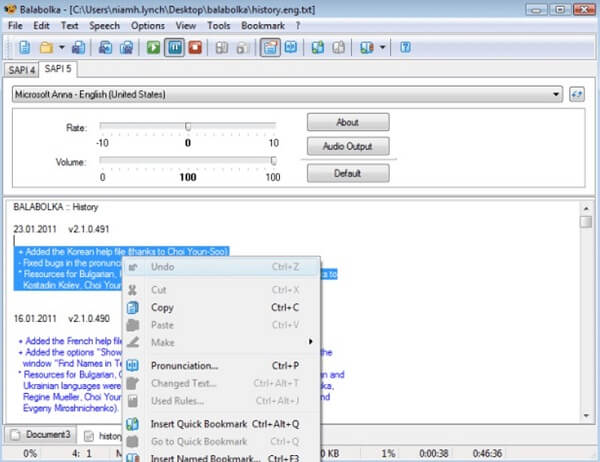Choose Undo in the context menu

tap(221, 267)
